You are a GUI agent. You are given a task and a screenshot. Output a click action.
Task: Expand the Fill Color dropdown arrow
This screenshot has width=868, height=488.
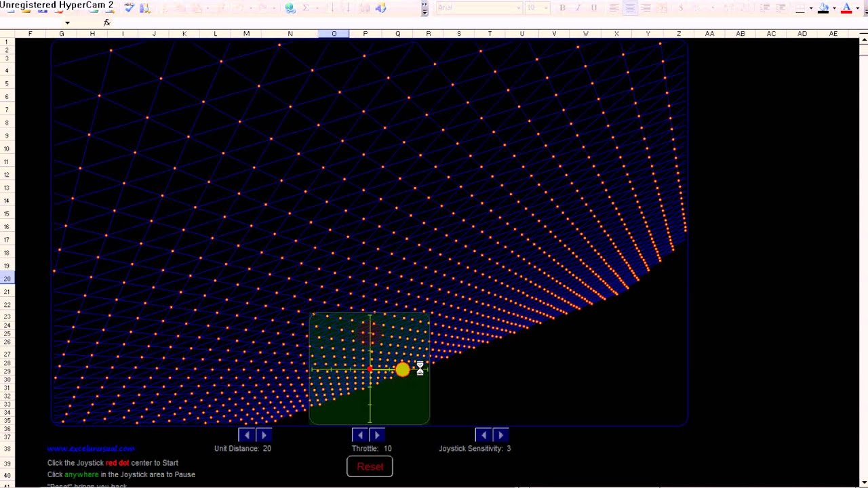pyautogui.click(x=834, y=8)
